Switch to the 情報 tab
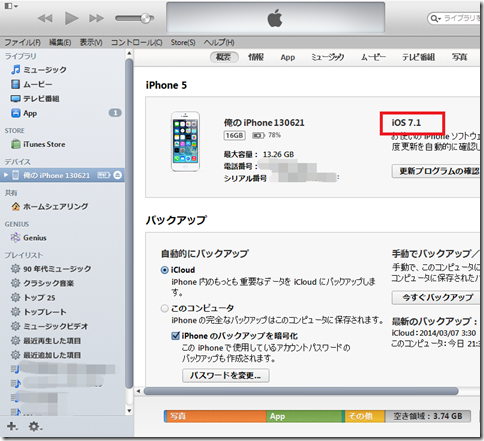The image size is (484, 441). (x=256, y=57)
